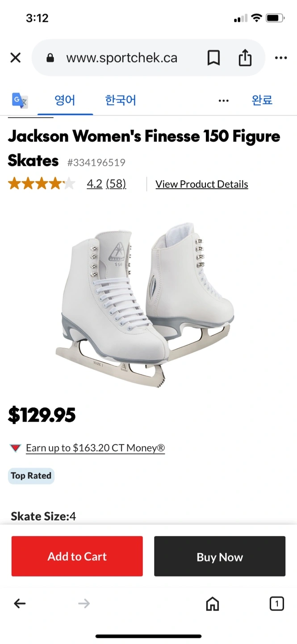Viewport: 297px width, 644px height.
Task: Open the browser three-dots menu
Action: 281,58
